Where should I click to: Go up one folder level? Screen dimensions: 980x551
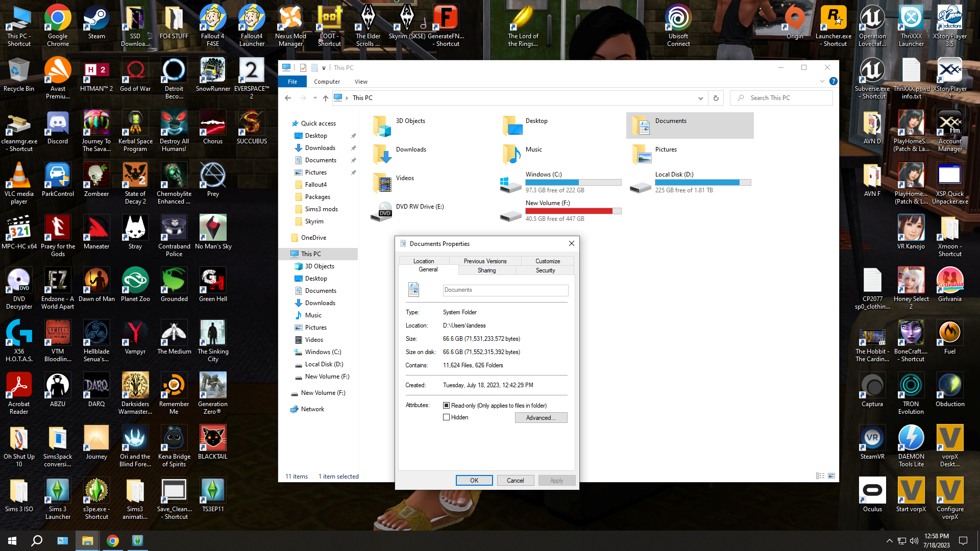point(326,98)
